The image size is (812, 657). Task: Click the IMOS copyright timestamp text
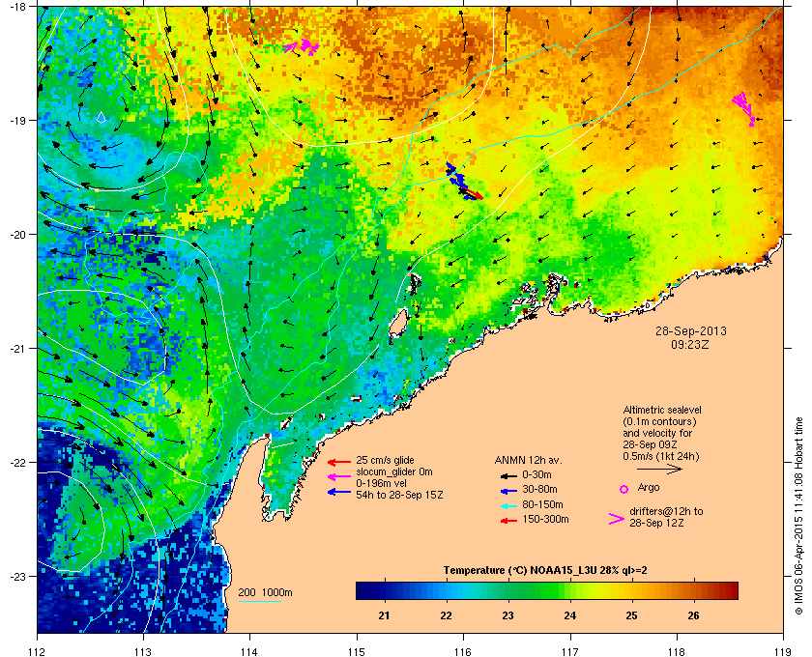798,516
